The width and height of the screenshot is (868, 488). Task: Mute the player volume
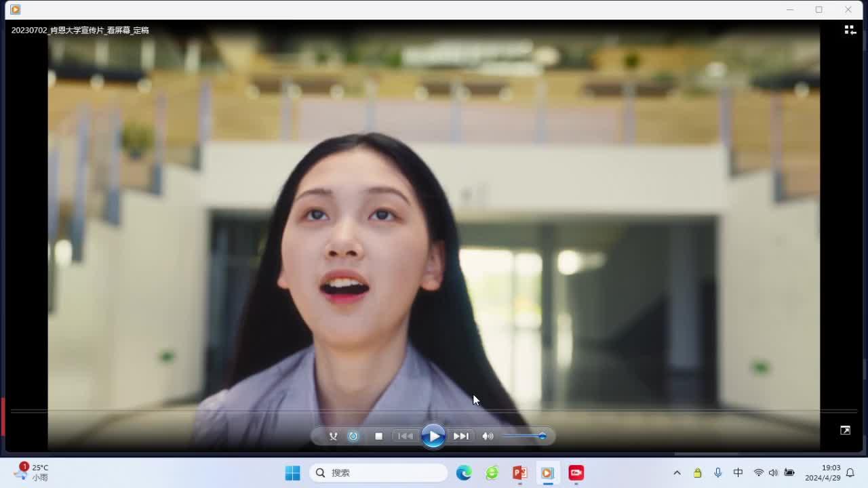(488, 436)
